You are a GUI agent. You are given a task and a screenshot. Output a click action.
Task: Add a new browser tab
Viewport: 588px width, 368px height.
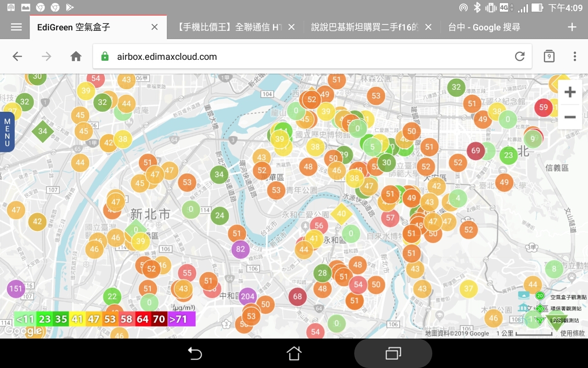(572, 27)
